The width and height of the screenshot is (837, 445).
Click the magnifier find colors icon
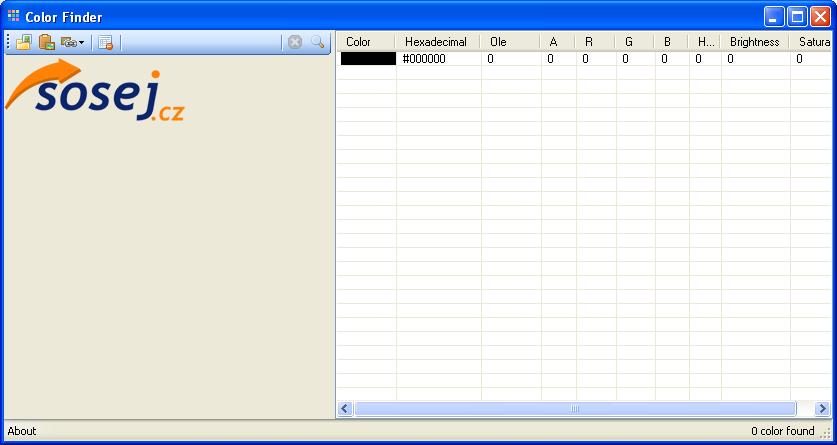coord(318,42)
